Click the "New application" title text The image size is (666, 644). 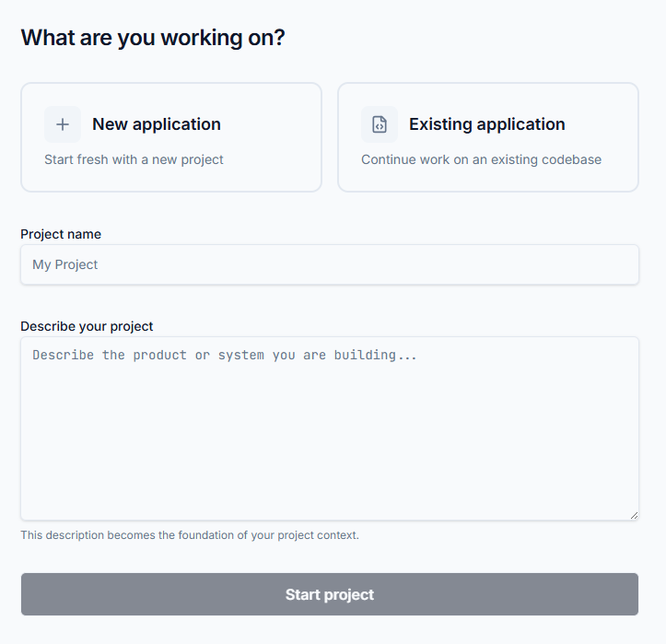157,124
